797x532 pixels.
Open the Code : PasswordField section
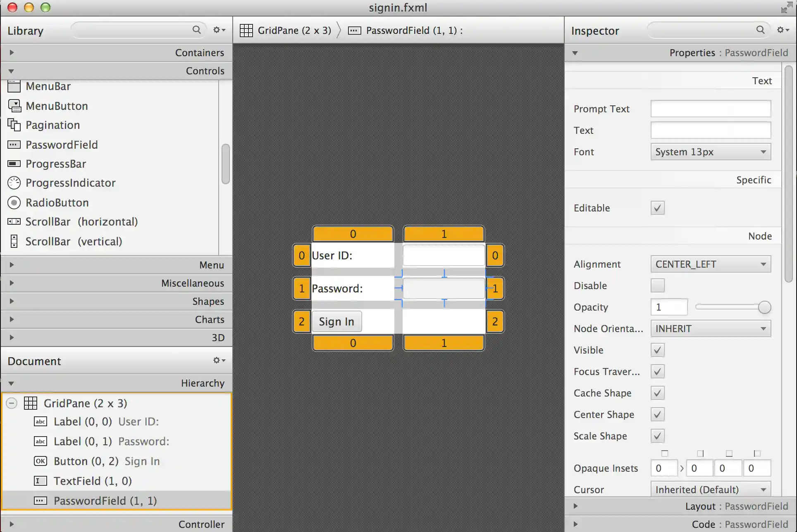[x=575, y=524]
